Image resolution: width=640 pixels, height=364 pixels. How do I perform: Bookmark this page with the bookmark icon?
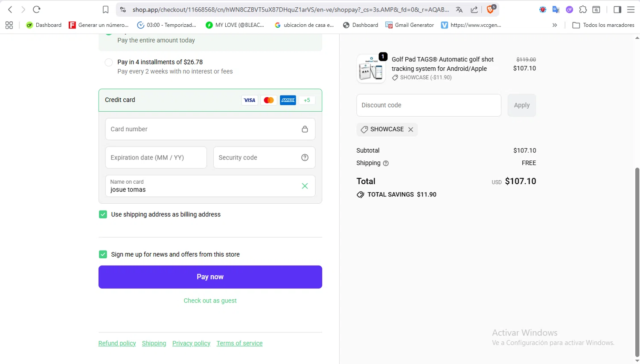click(105, 9)
